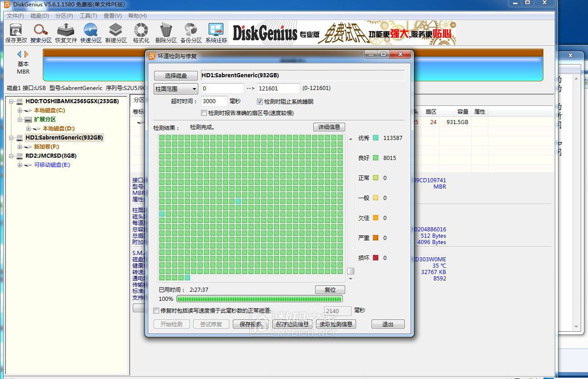Open the 查看(V) menu
The height and width of the screenshot is (379, 588).
coord(113,15)
